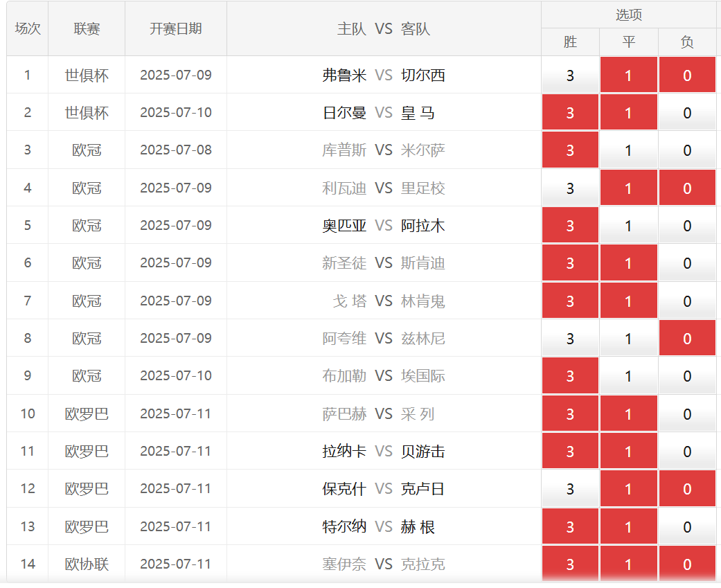Click the 开赛日期 column header

[x=176, y=28]
